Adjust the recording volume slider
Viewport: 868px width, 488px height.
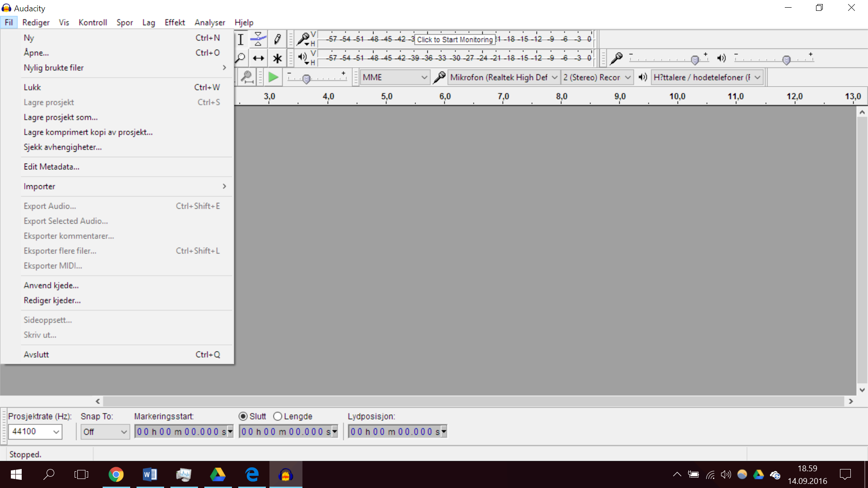click(x=695, y=60)
